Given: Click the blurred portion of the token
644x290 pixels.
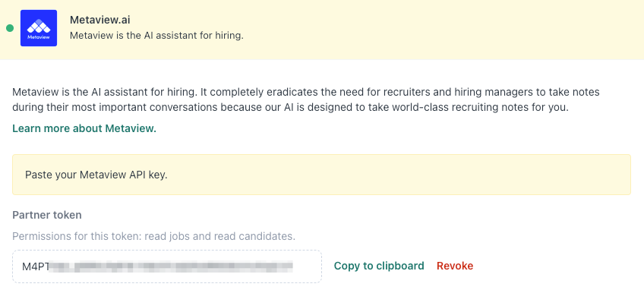Looking at the screenshot, I should pyautogui.click(x=172, y=266).
